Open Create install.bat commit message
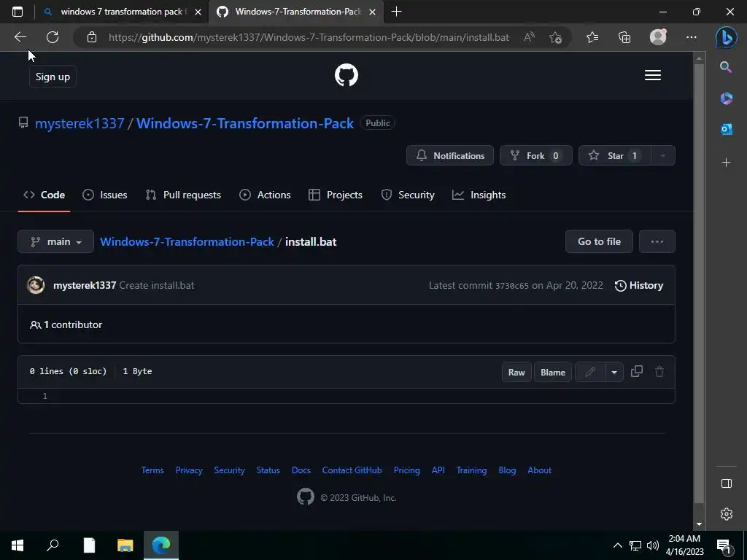 [156, 285]
